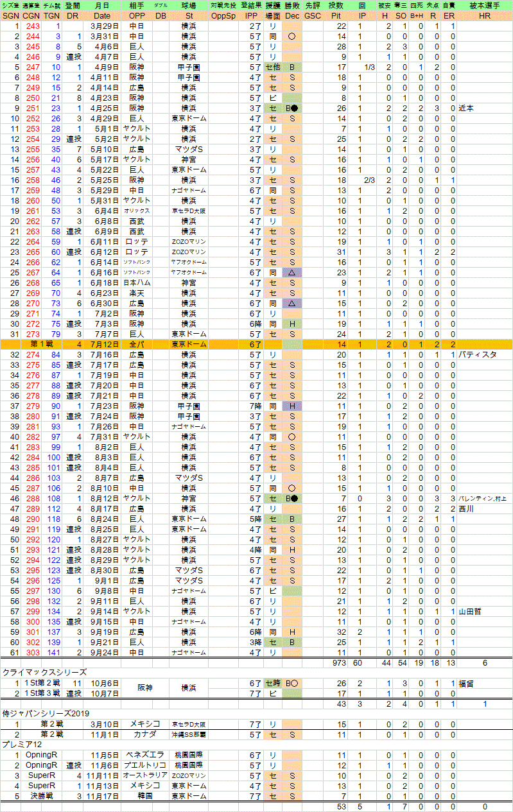Select the Pit column header
This screenshot has height=812, width=513.
tap(337, 15)
